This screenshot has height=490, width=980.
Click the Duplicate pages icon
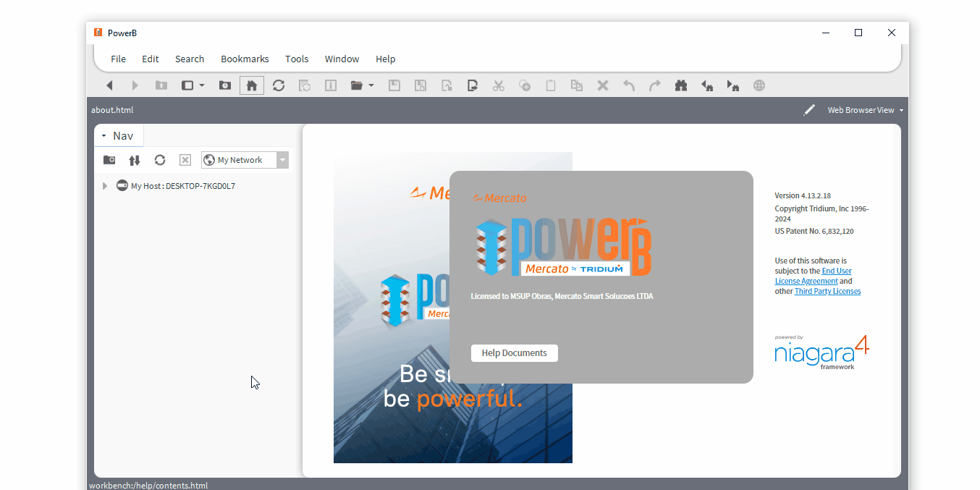tap(577, 85)
